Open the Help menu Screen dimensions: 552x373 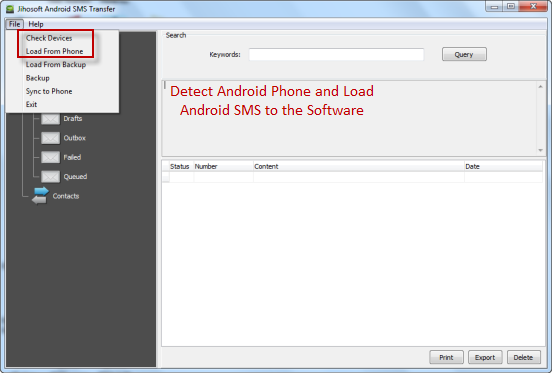tap(36, 24)
